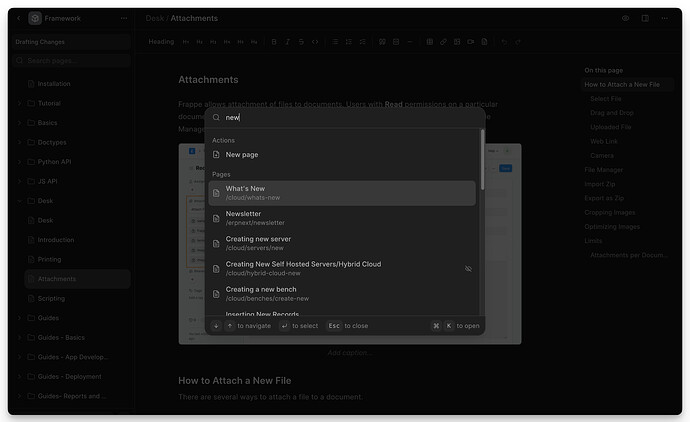
Task: Click the Framework cube logo
Action: pos(35,18)
